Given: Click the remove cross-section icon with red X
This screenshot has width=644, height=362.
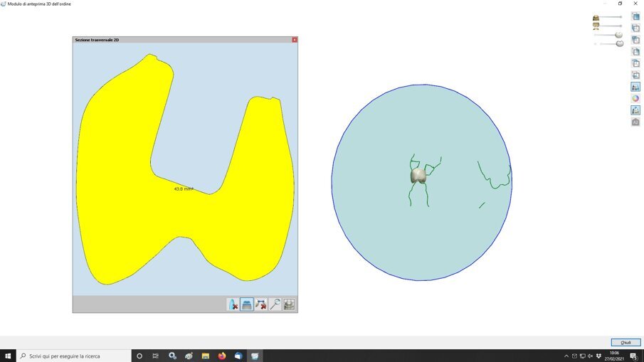Looking at the screenshot, I should (233, 304).
